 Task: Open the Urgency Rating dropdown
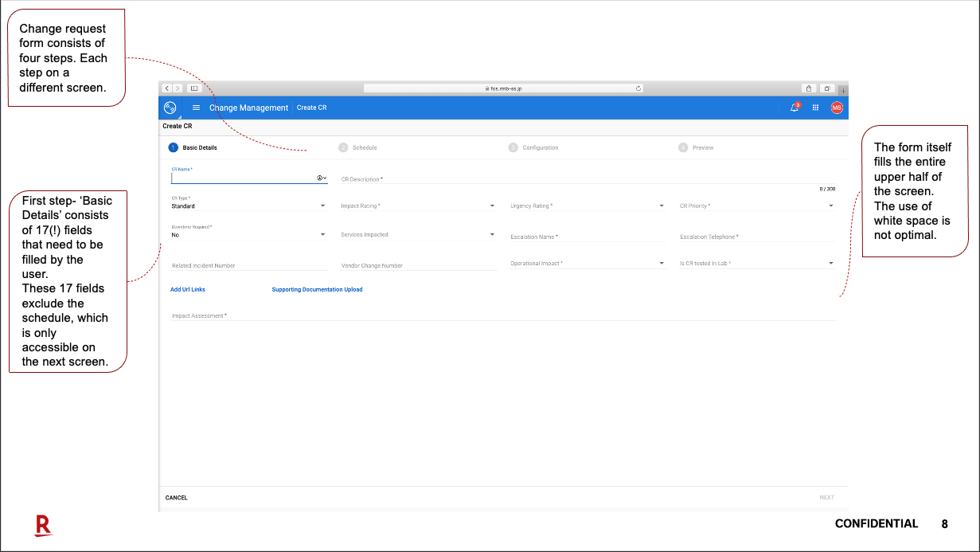click(x=588, y=206)
